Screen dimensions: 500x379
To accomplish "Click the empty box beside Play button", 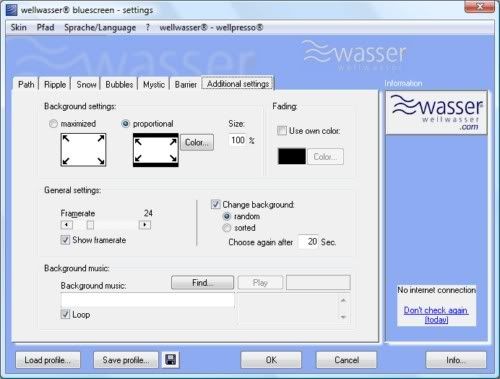I will click(318, 283).
